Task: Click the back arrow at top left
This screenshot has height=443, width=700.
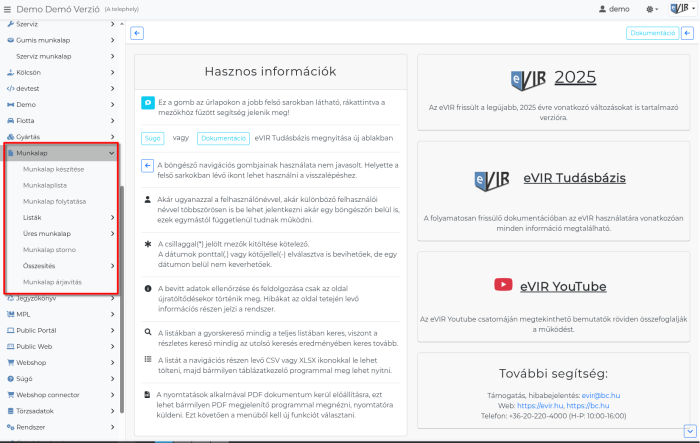Action: pyautogui.click(x=137, y=33)
